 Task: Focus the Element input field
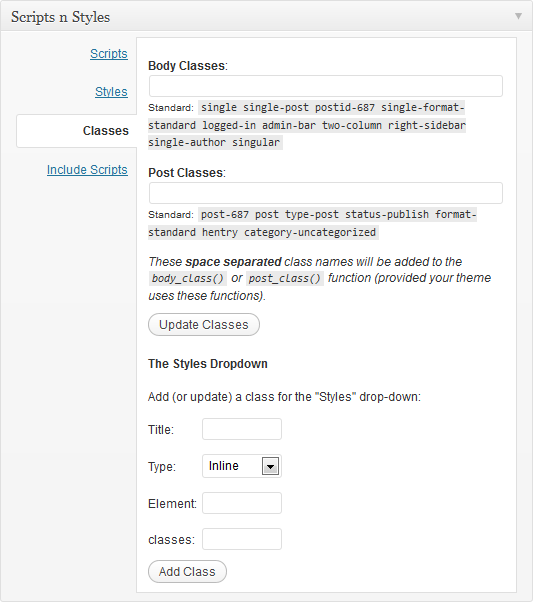pyautogui.click(x=242, y=503)
